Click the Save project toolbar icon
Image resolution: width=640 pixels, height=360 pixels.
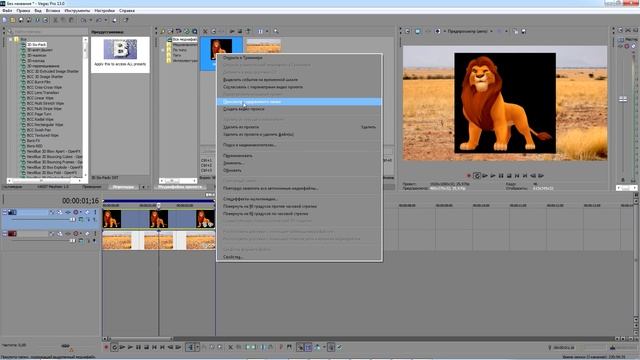point(20,20)
